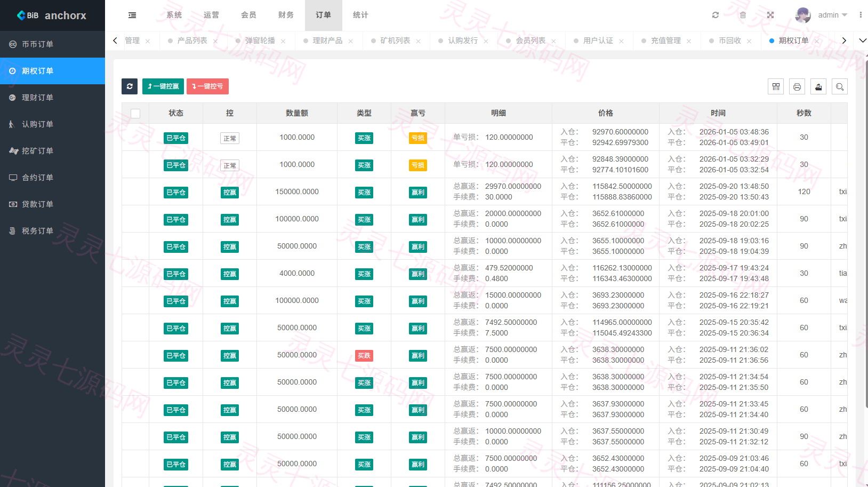The image size is (868, 487).
Task: Switch to 系统 top menu
Action: coord(174,15)
